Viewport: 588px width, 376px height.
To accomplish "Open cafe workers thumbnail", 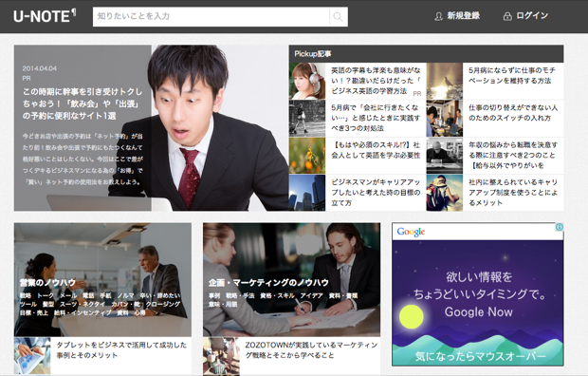I will pyautogui.click(x=445, y=119).
